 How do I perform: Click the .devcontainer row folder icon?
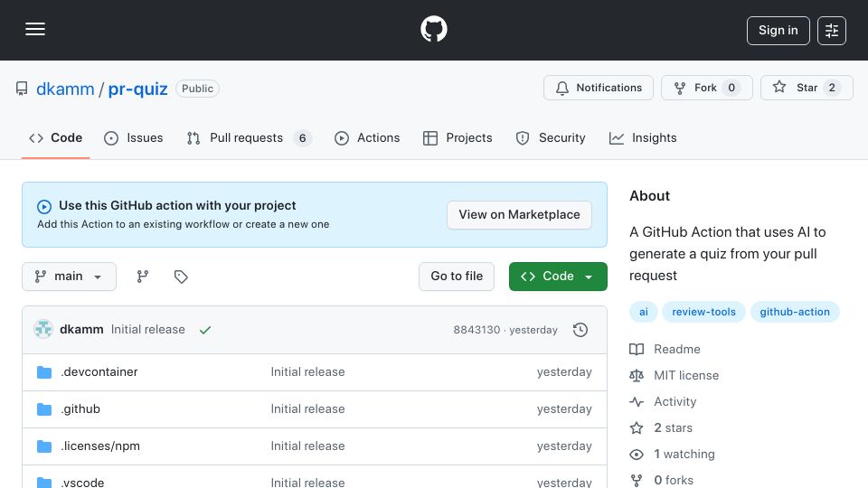tap(44, 371)
